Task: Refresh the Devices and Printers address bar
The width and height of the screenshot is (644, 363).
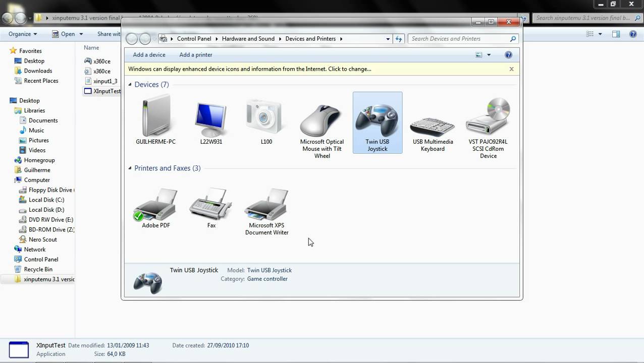Action: 399,39
